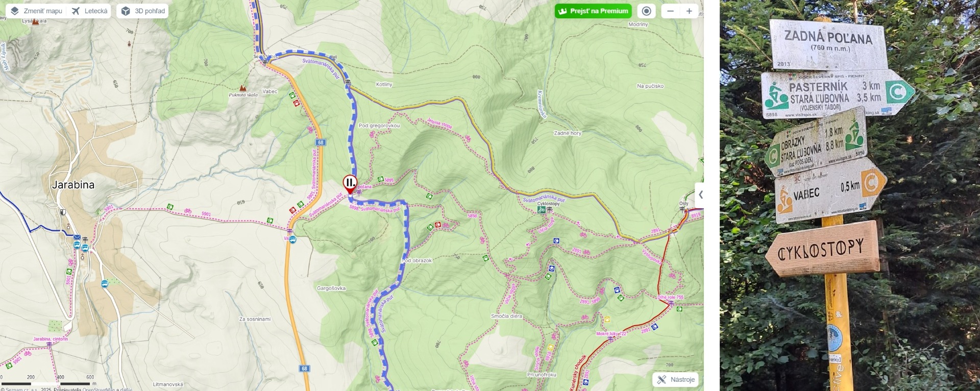Enable the 3D pohľad view
Screen dimensions: 980x391
point(143,11)
